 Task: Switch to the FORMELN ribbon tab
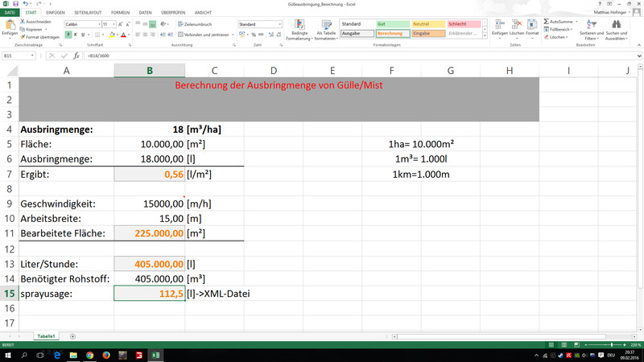[120, 13]
